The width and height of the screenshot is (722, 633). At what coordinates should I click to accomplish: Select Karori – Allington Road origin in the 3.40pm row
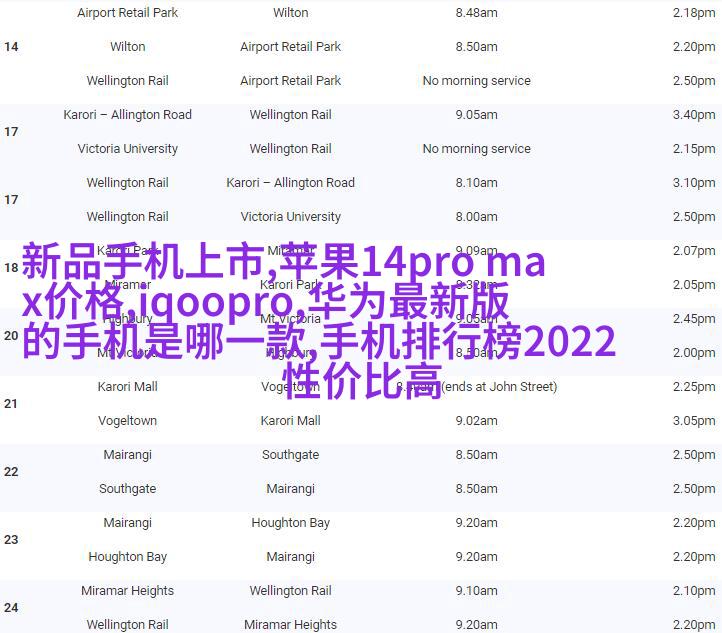[128, 115]
